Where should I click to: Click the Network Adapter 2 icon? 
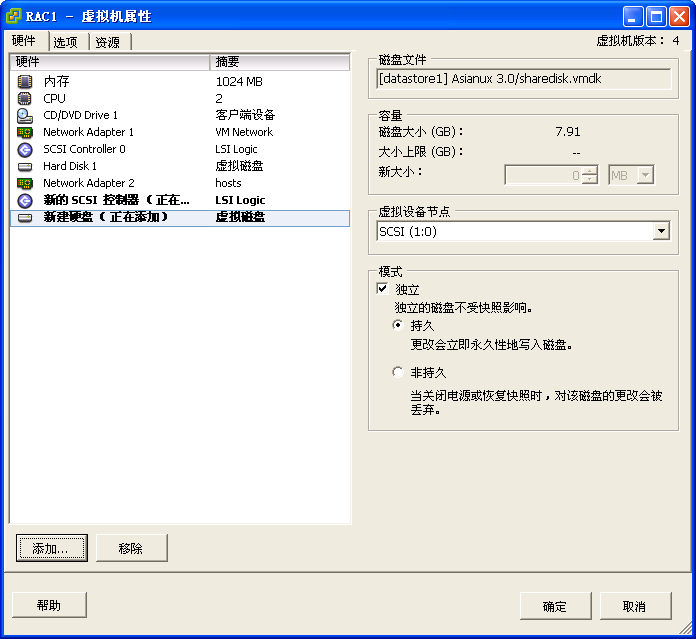click(x=25, y=183)
